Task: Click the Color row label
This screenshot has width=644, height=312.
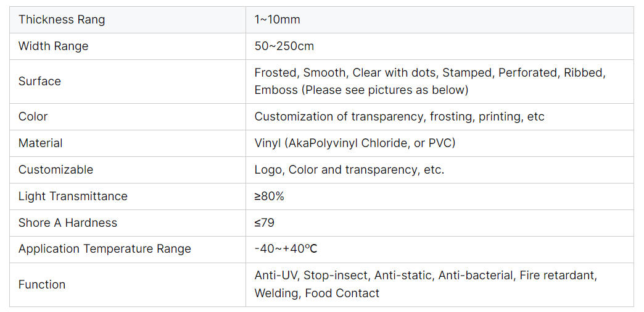Action: [x=33, y=117]
